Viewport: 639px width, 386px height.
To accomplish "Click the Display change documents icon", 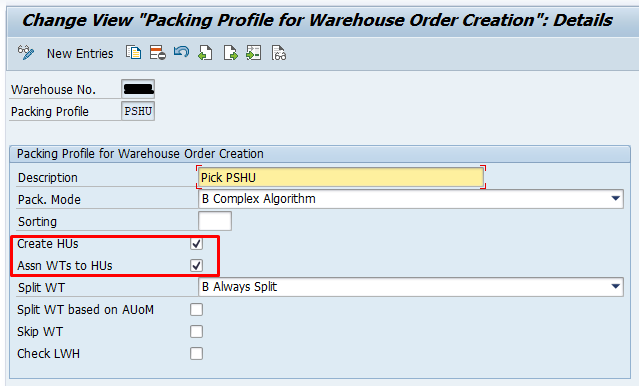I will [x=279, y=53].
